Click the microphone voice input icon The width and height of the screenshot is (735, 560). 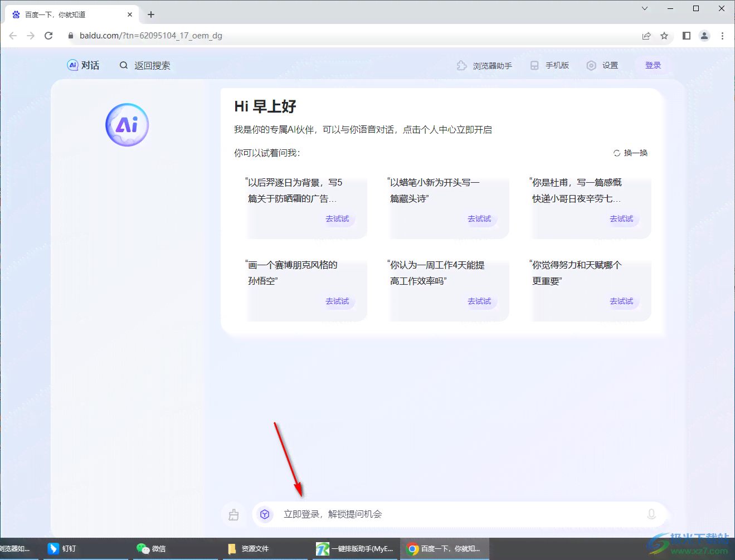pyautogui.click(x=651, y=514)
